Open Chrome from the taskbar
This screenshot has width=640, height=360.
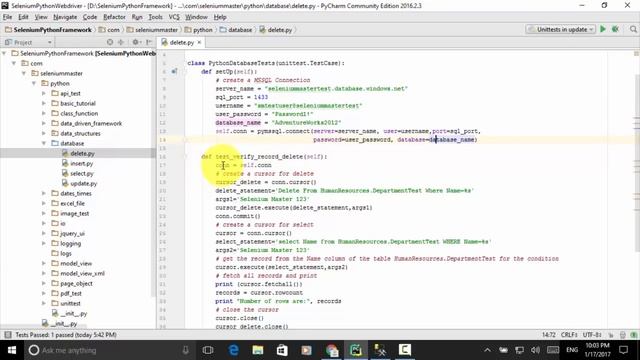click(331, 350)
